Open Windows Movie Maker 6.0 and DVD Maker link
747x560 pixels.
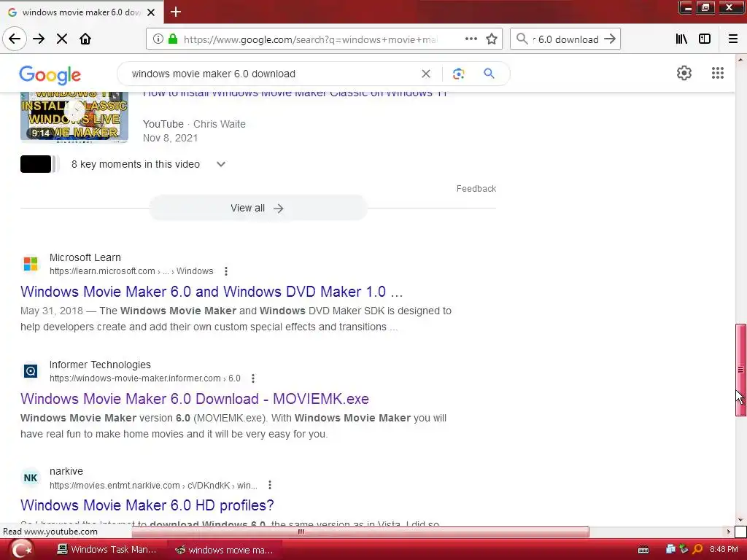(212, 292)
